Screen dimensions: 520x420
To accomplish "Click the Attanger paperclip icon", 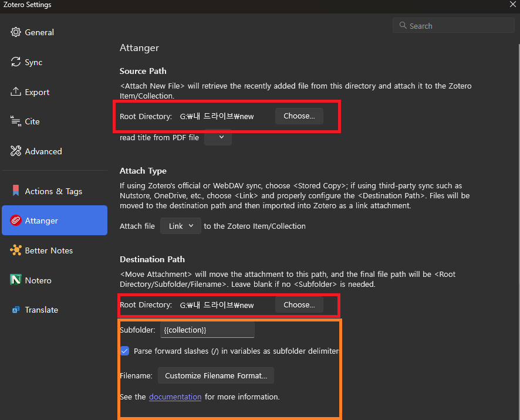I will tap(16, 221).
